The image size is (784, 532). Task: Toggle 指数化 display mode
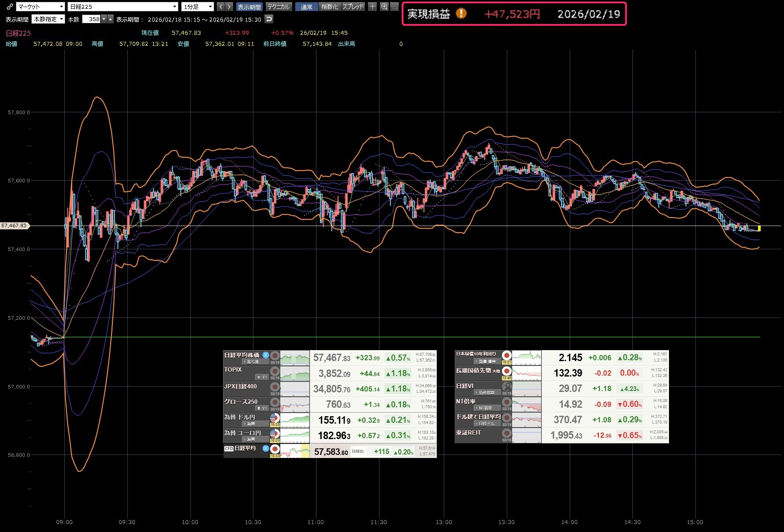pos(330,7)
